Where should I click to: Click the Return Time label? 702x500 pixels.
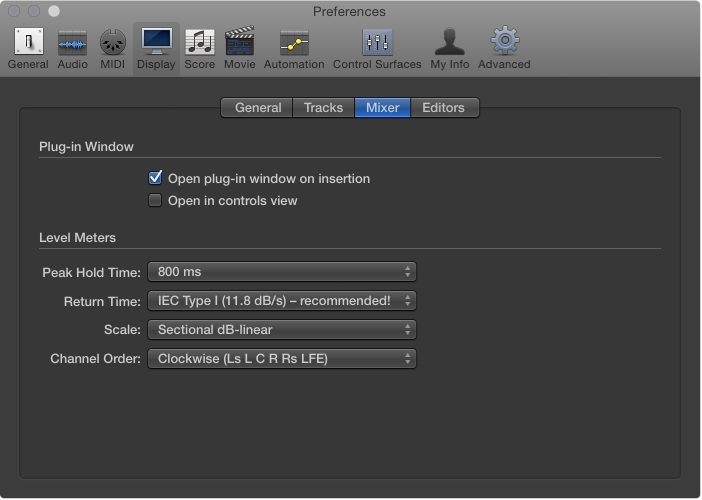tap(102, 302)
